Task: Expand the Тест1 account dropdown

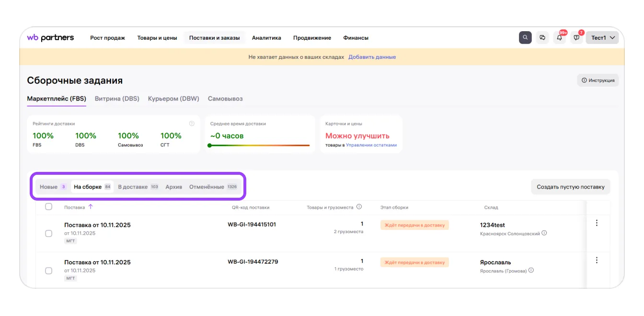Action: click(x=602, y=38)
